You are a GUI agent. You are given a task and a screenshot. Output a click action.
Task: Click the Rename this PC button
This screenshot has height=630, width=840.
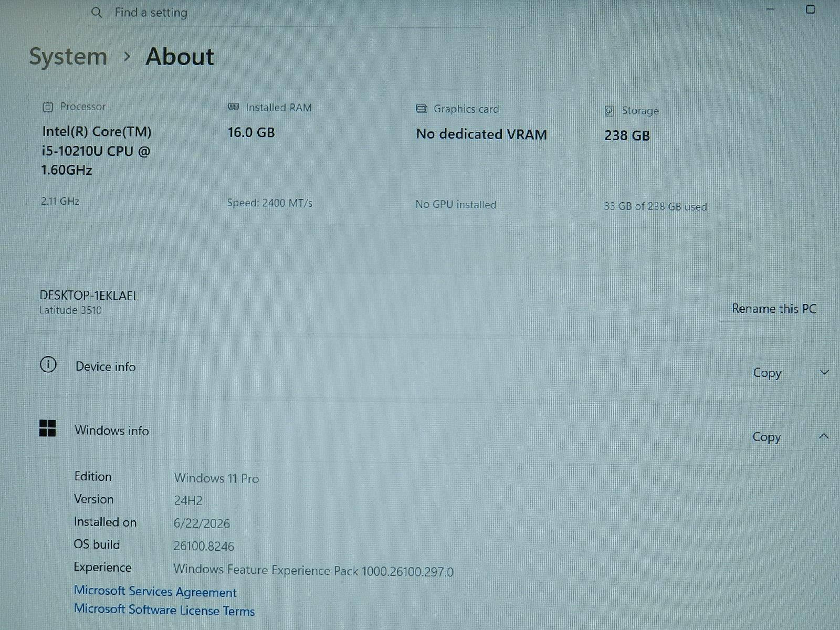[774, 309]
